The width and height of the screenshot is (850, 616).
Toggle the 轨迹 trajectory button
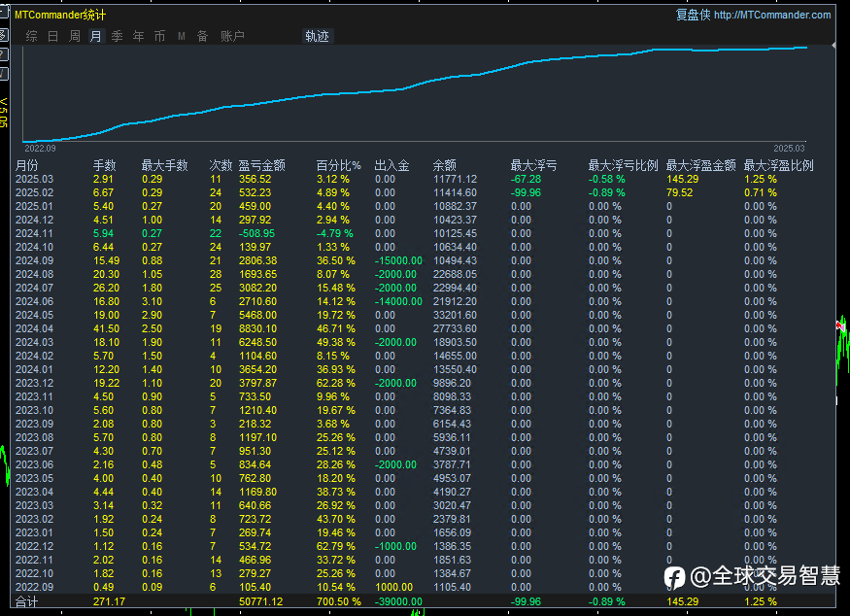coord(318,37)
